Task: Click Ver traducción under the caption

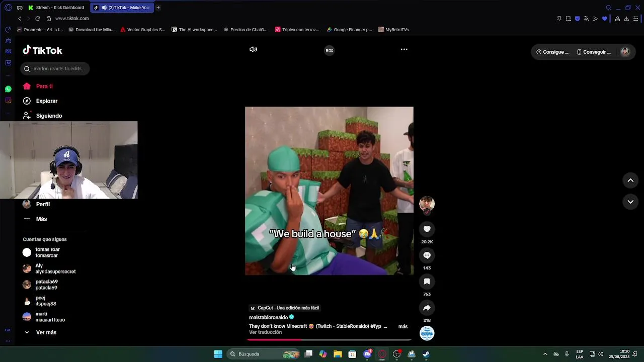Action: click(265, 332)
